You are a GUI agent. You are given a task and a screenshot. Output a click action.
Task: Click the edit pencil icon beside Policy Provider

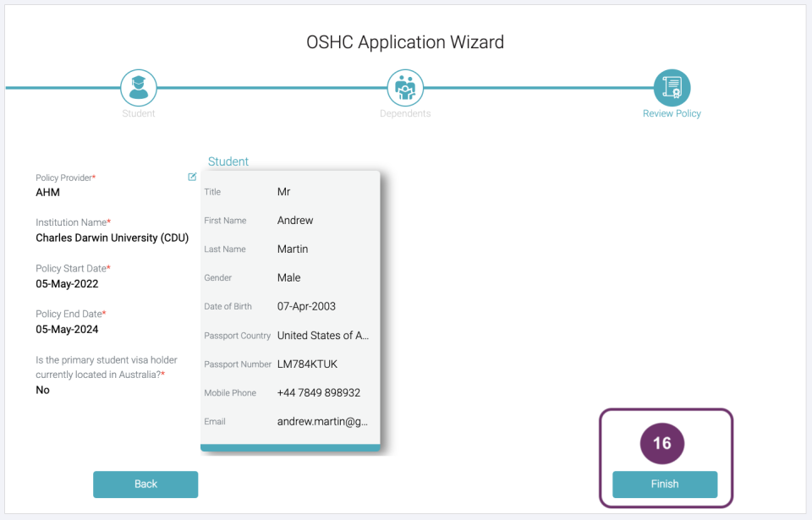tap(192, 177)
